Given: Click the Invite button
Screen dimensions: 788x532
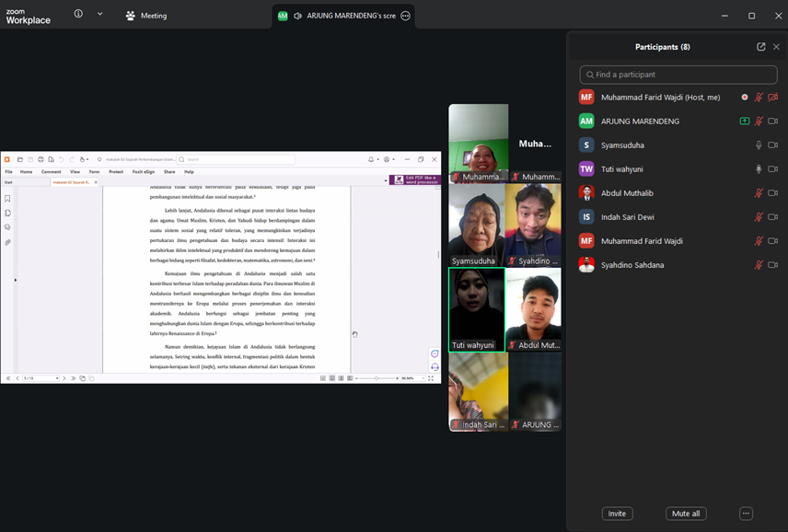Looking at the screenshot, I should click(x=617, y=514).
